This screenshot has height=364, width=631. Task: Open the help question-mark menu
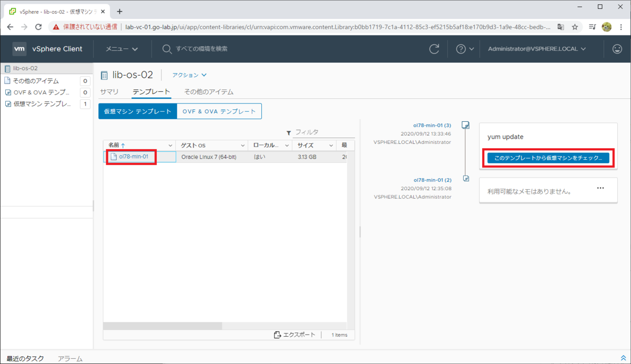click(x=461, y=49)
